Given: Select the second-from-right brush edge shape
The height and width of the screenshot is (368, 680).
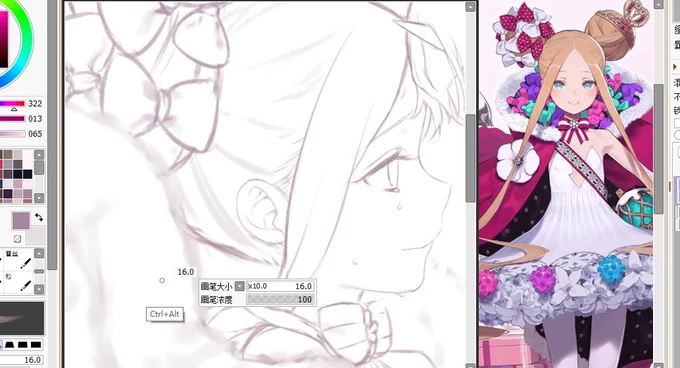Looking at the screenshot, I should point(23,345).
